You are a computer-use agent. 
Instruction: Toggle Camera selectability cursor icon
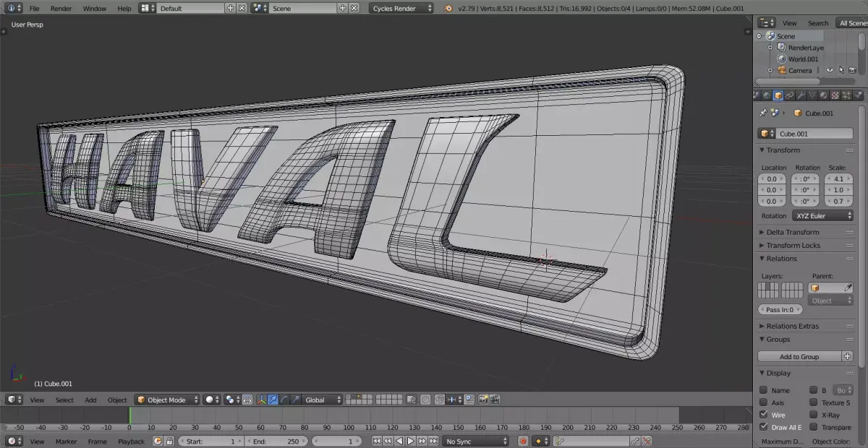pyautogui.click(x=841, y=71)
